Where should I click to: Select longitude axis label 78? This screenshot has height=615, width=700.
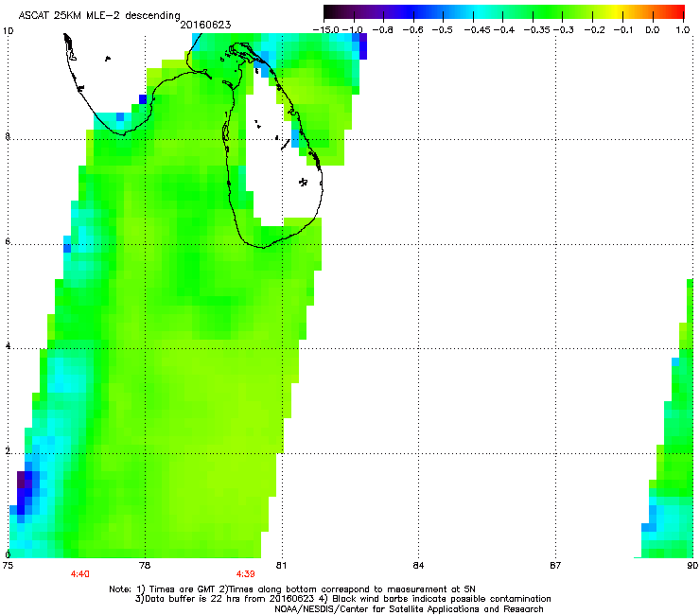point(145,566)
